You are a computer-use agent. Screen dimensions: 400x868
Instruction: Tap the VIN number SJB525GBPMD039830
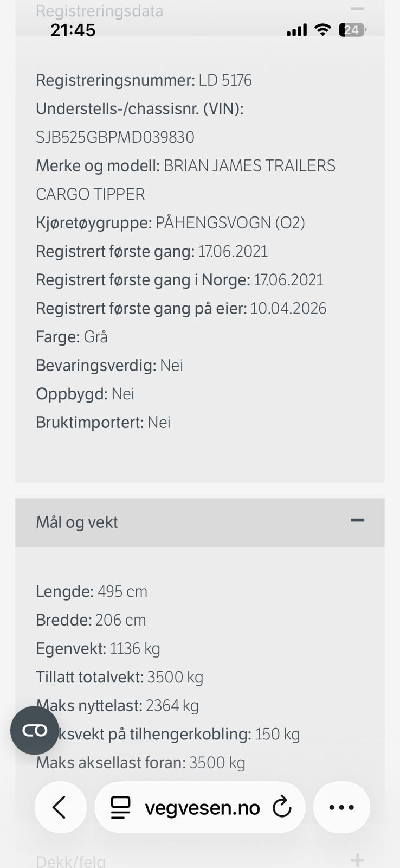[x=115, y=137]
